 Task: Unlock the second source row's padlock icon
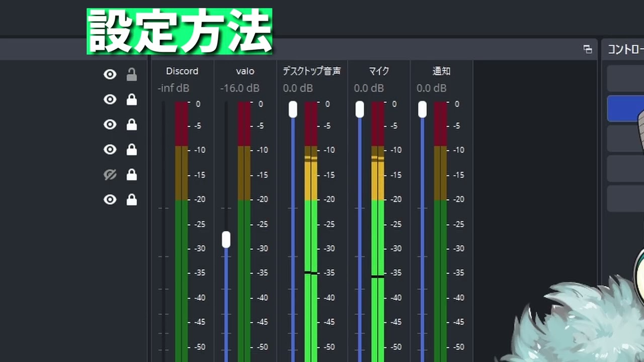point(131,100)
